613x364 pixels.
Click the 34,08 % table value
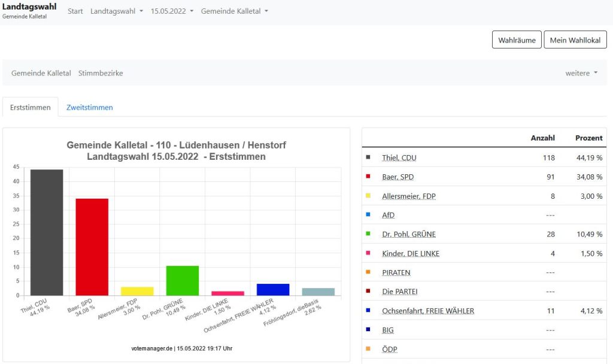(x=590, y=177)
